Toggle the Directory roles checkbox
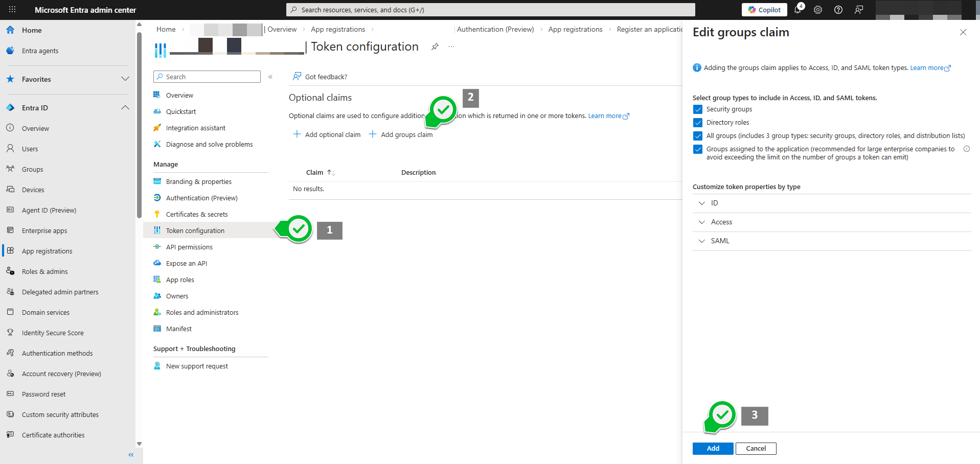The width and height of the screenshot is (980, 464). (698, 123)
